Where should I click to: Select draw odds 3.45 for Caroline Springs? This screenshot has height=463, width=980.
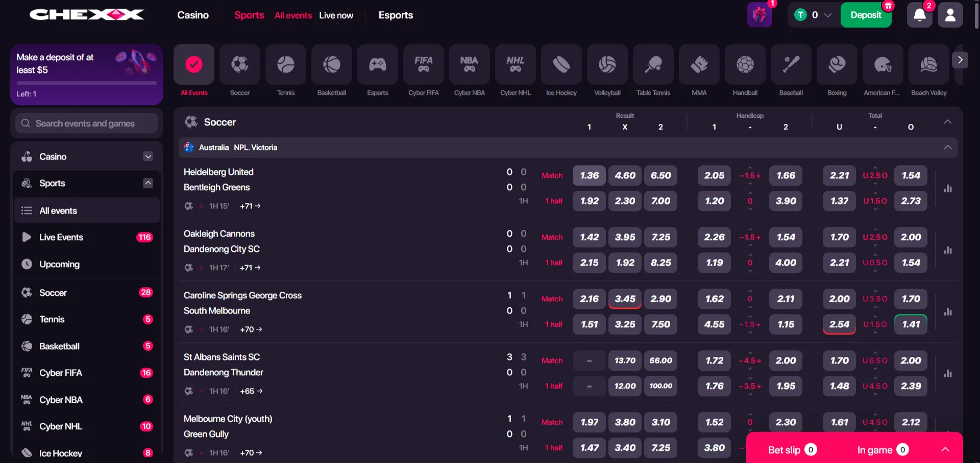tap(625, 299)
